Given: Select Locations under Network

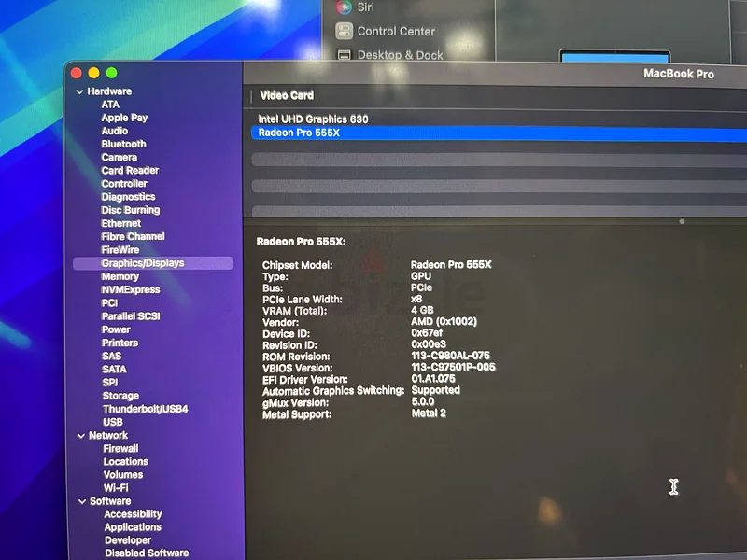Looking at the screenshot, I should 126,462.
